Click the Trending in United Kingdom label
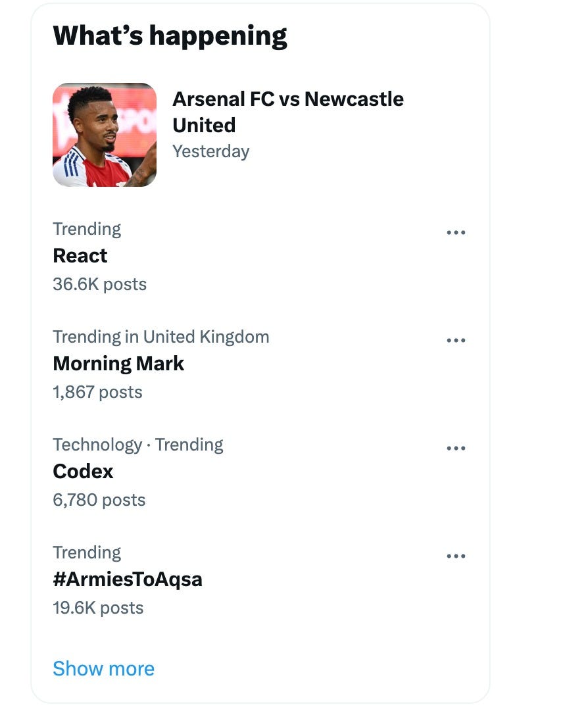588x713 pixels. [x=160, y=337]
